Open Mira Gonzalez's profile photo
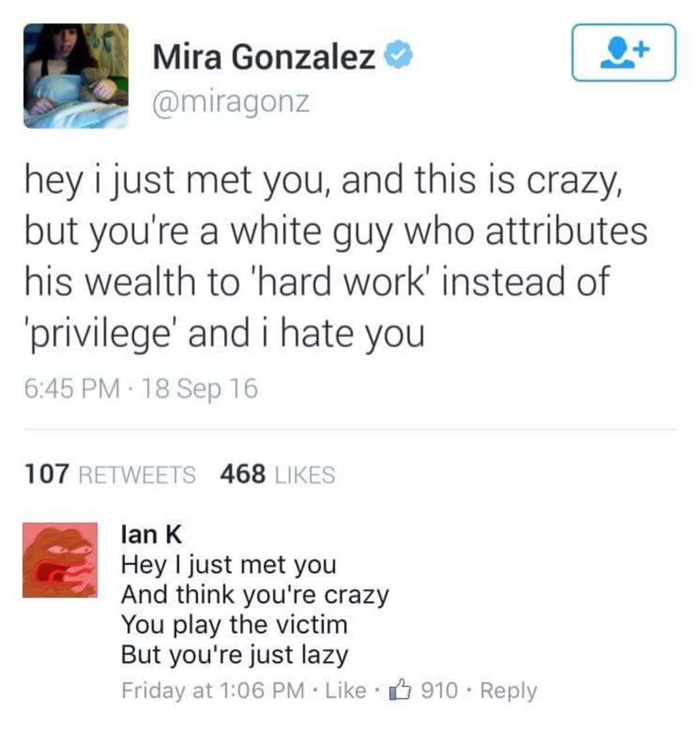Screen dimensions: 700x730 pos(76,76)
